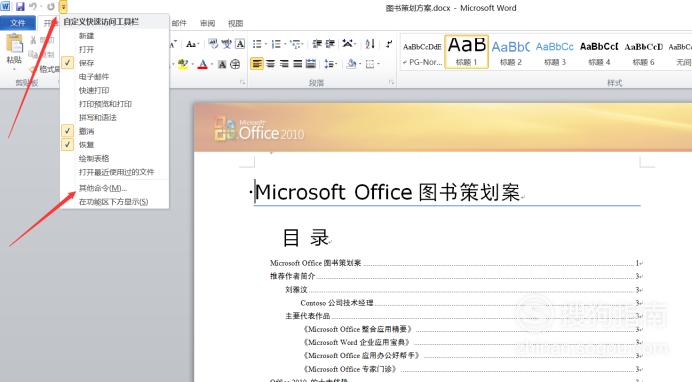Open the Font dialog launcher
The height and width of the screenshot is (382, 692).
pyautogui.click(x=242, y=82)
